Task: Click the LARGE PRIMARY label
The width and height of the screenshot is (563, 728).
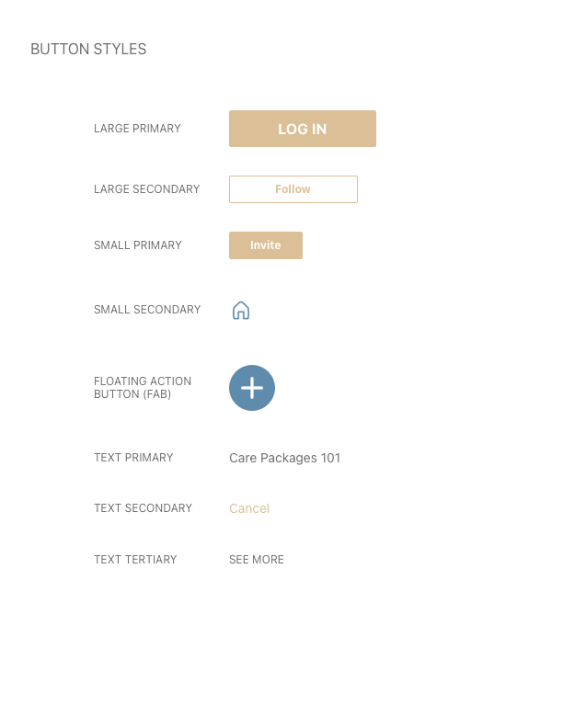Action: (x=137, y=129)
